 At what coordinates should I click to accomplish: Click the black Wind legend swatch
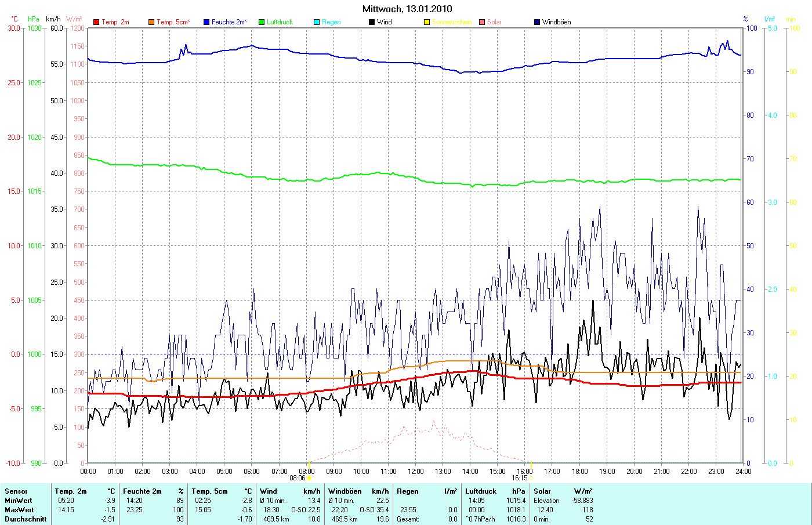[x=372, y=22]
